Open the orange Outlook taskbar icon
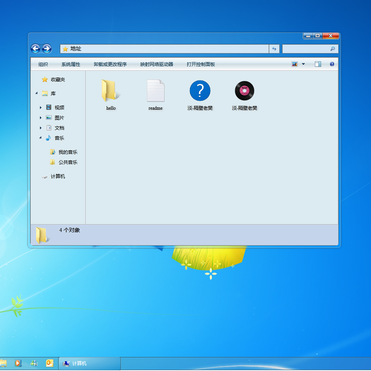This screenshot has width=371, height=371. (x=49, y=363)
